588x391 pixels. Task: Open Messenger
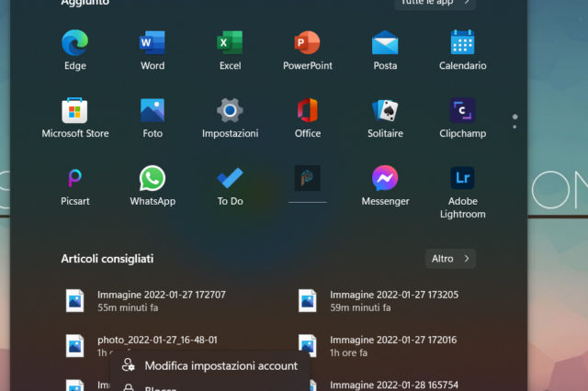point(385,185)
